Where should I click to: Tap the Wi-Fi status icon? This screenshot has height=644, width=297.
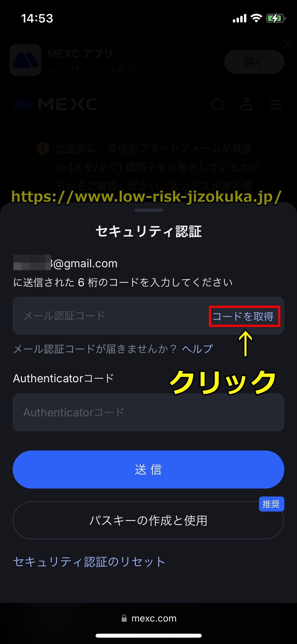(x=256, y=18)
